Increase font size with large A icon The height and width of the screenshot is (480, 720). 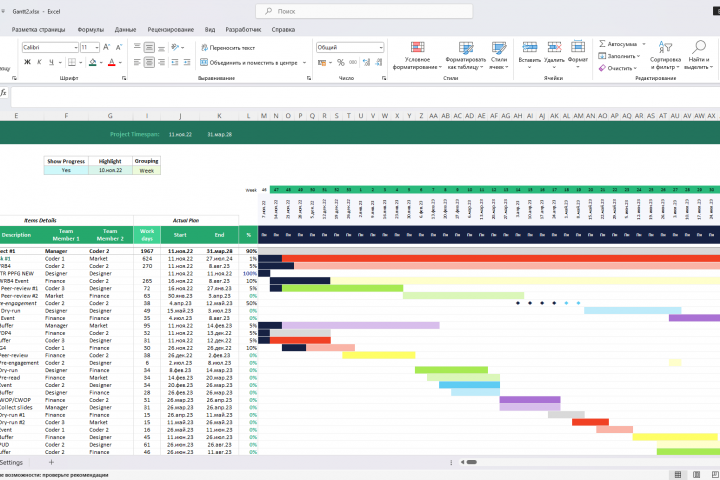[107, 47]
